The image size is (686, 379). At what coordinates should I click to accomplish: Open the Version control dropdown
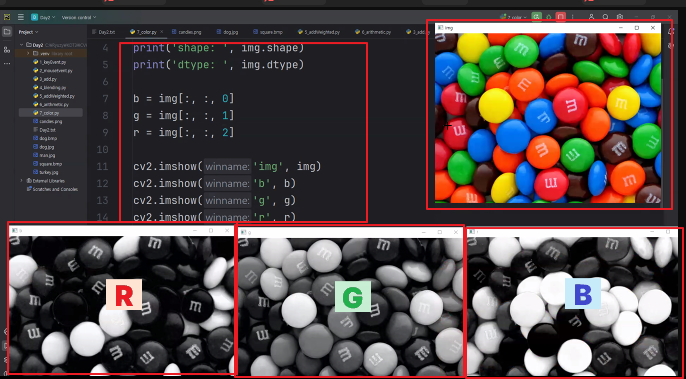pyautogui.click(x=79, y=18)
